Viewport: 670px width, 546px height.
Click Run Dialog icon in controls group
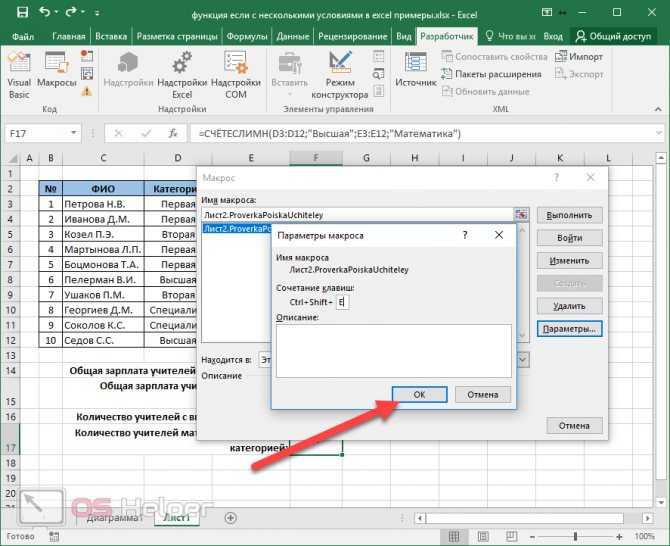(x=379, y=91)
